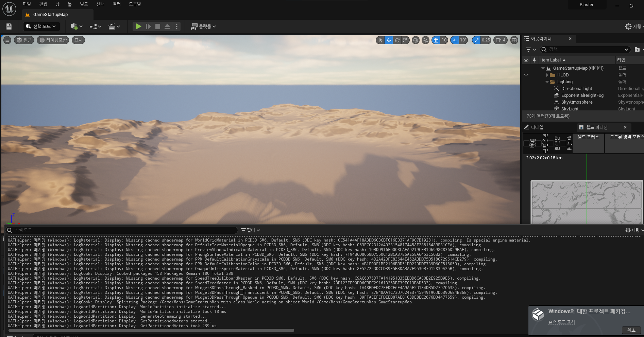The width and height of the screenshot is (644, 337).
Task: Open the rotation snap value 10°
Action: click(x=463, y=40)
